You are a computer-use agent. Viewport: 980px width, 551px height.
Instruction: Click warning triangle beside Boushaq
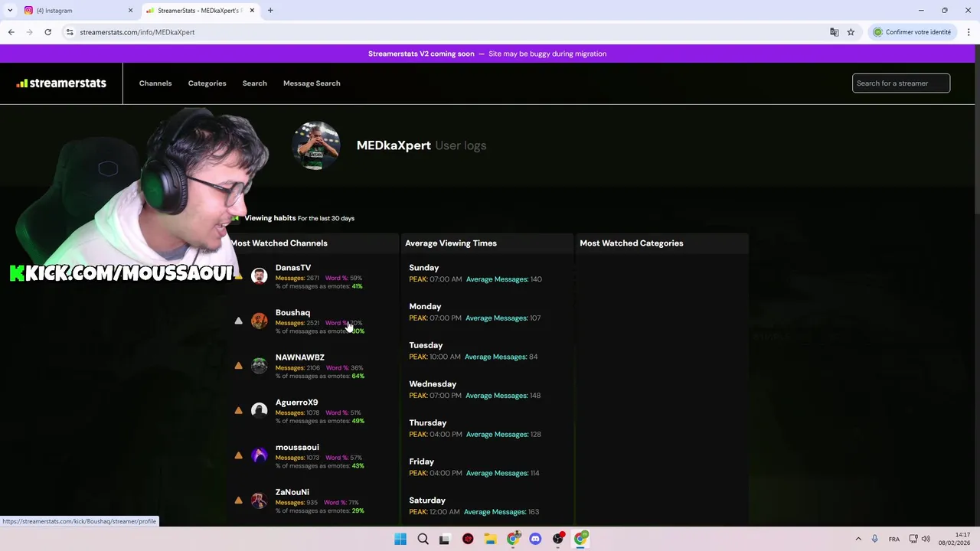coord(238,321)
